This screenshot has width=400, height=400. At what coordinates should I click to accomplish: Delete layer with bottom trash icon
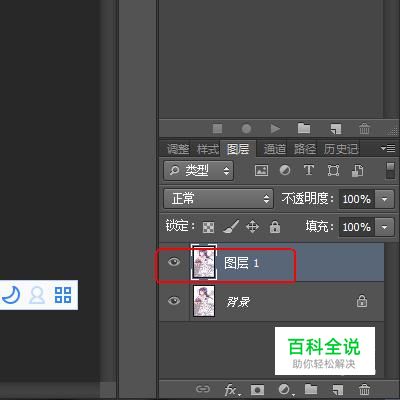click(364, 389)
